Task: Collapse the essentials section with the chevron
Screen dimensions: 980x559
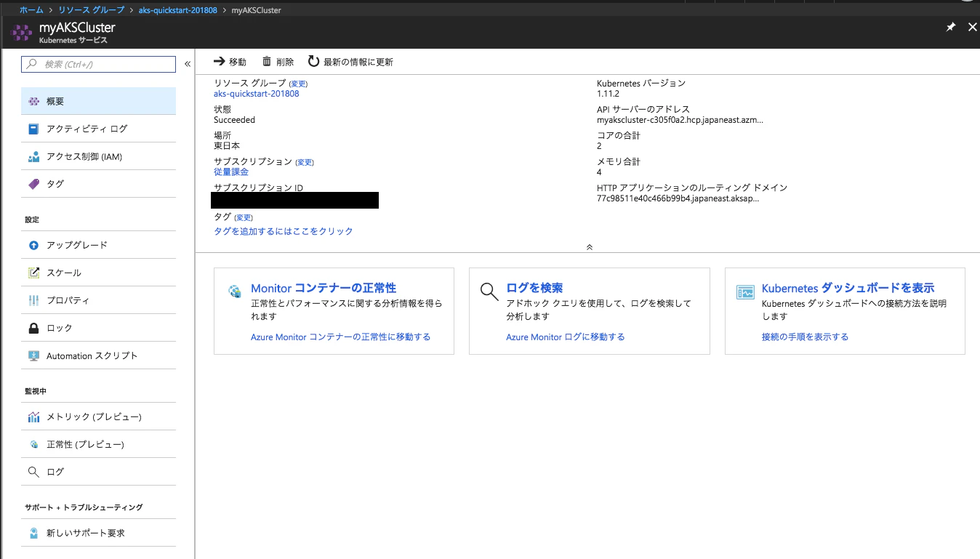Action: [x=589, y=247]
